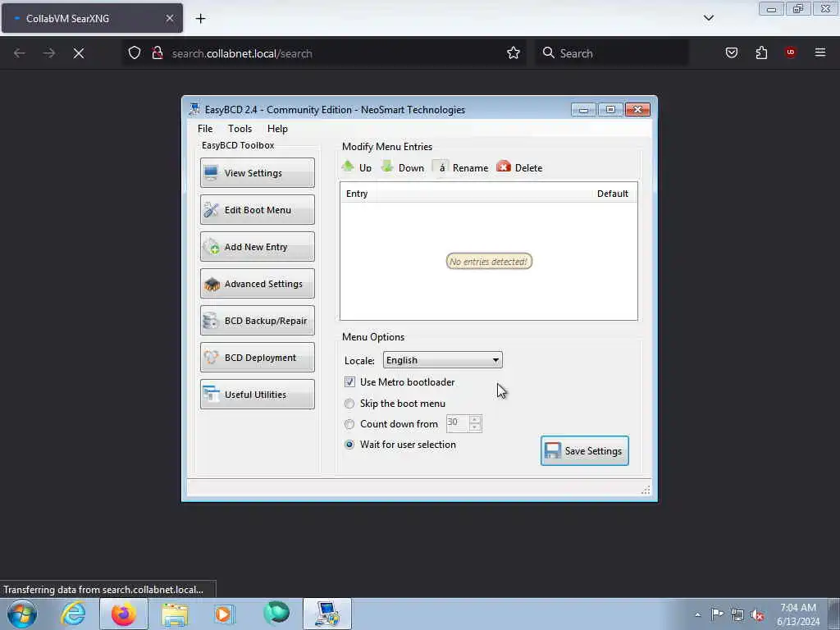The image size is (840, 630).
Task: Decrease countdown with stepper down arrow
Action: click(x=475, y=427)
